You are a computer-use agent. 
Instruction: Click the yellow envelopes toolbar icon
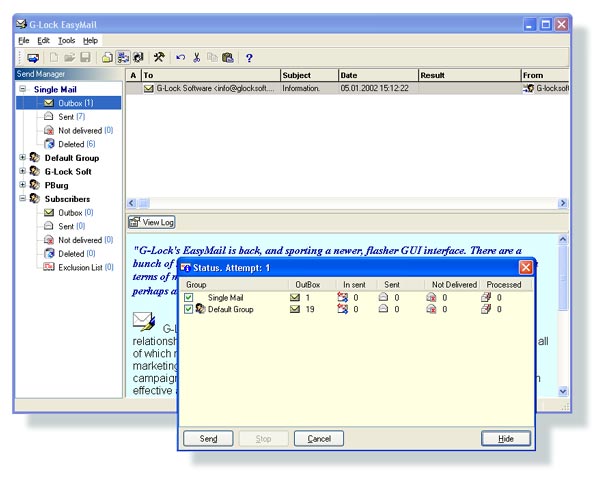tap(107, 58)
